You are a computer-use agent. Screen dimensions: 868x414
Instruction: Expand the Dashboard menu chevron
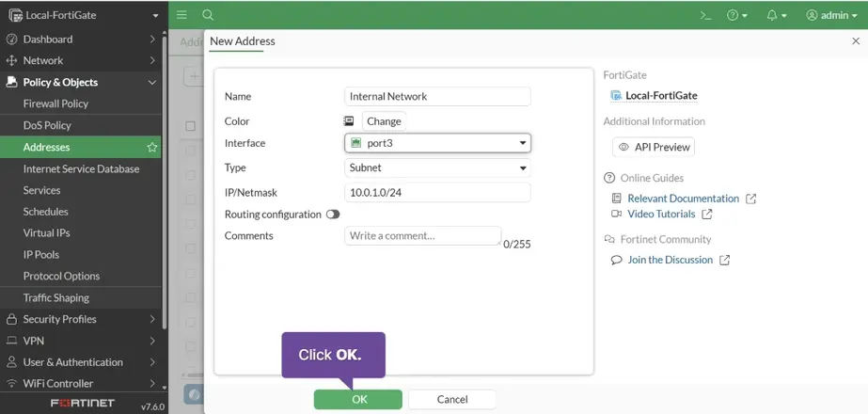pos(152,40)
